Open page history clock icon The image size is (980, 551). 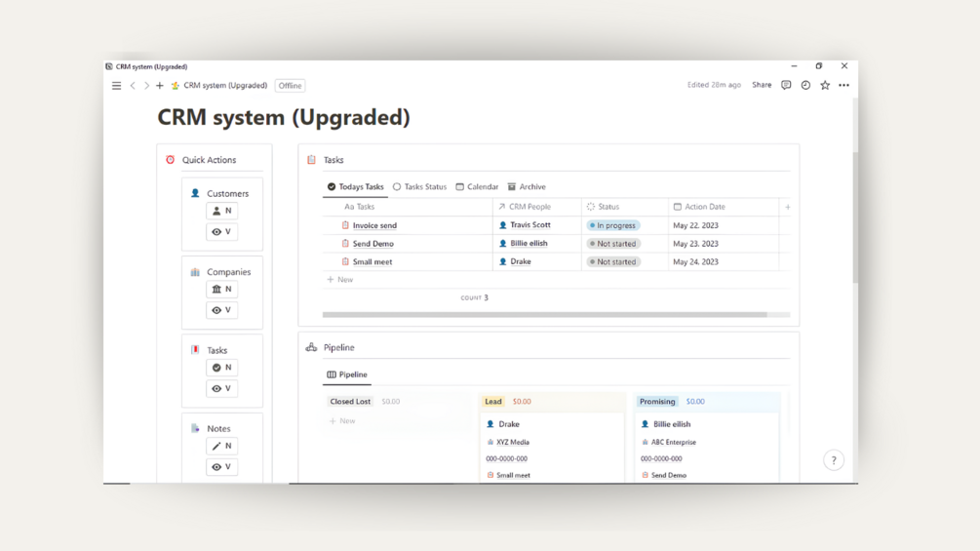pyautogui.click(x=805, y=85)
